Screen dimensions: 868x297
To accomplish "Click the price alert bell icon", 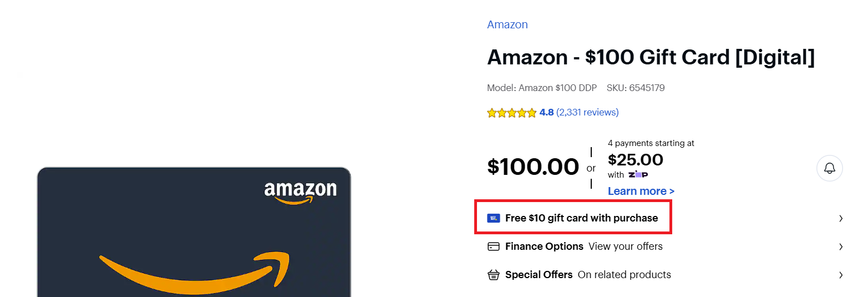I will pos(829,168).
